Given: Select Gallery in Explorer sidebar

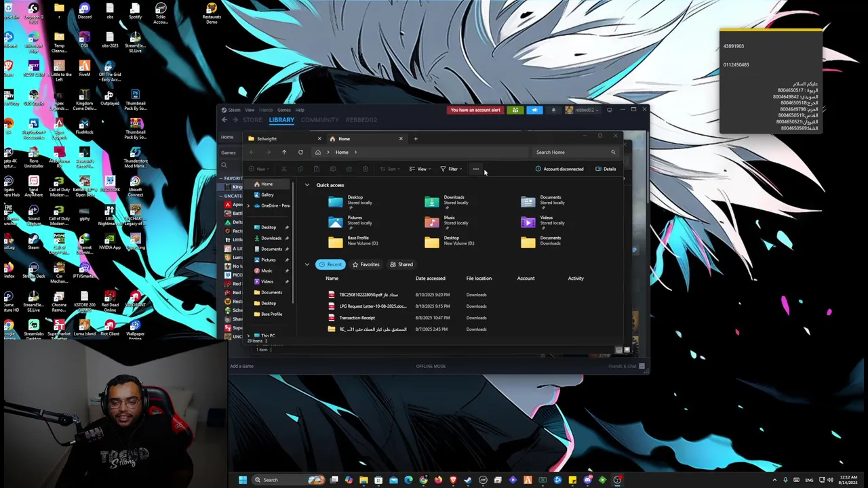Looking at the screenshot, I should pos(267,195).
